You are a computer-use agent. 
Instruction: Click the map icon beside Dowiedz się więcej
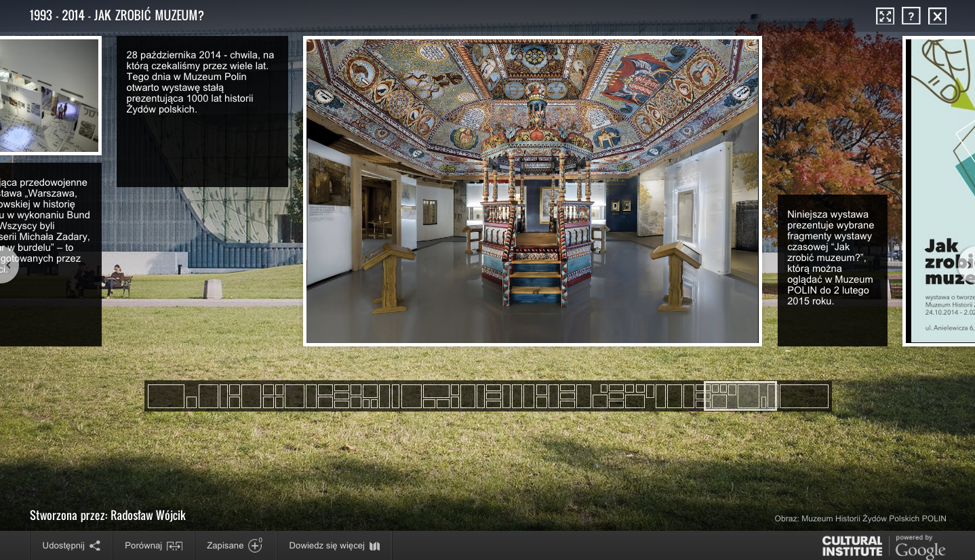375,546
